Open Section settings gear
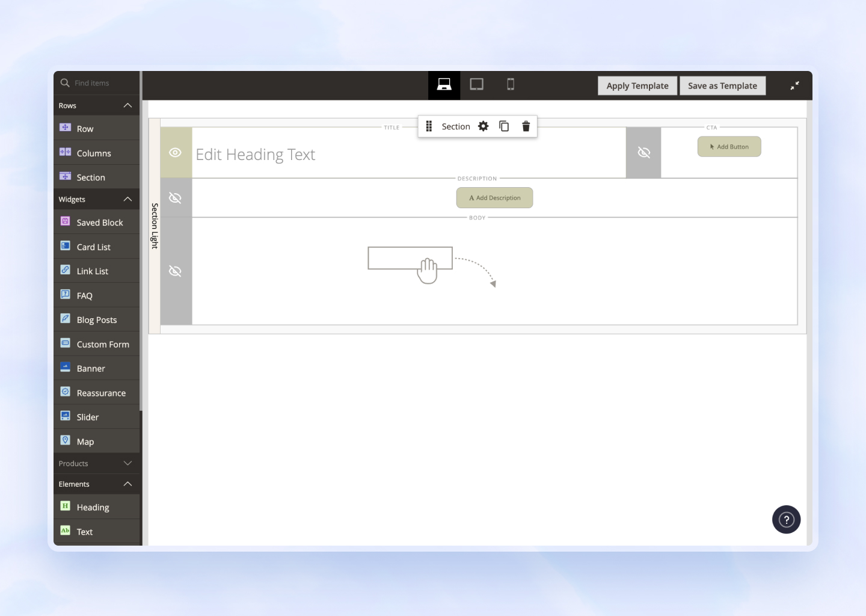Viewport: 866px width, 616px height. coord(483,126)
